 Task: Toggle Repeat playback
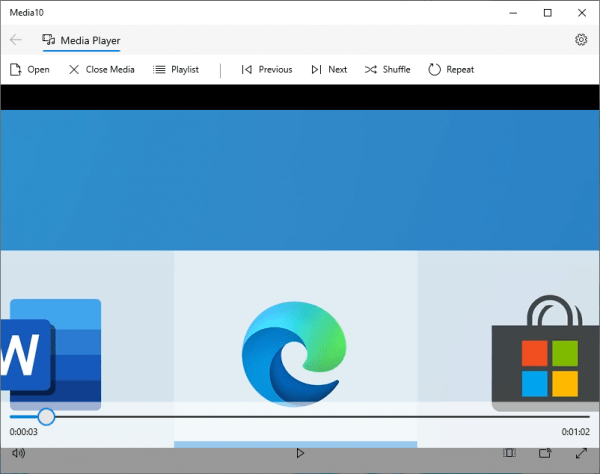(x=451, y=70)
